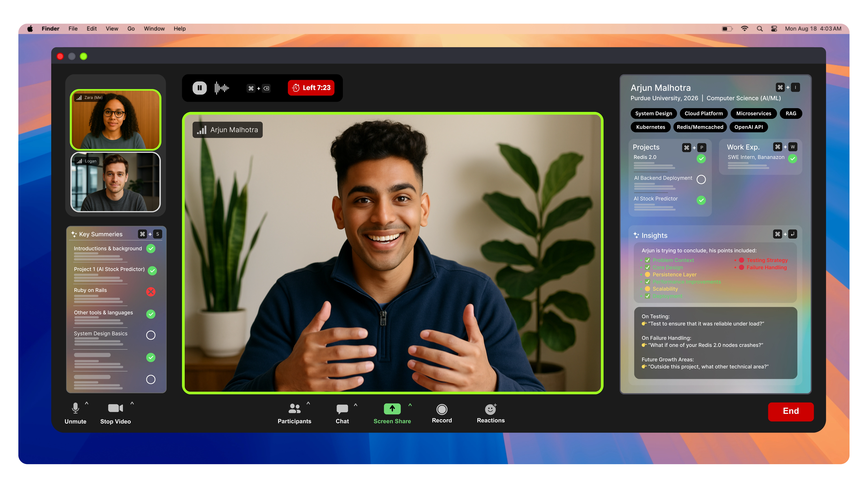Pause the transcription with the pause button
Viewport: 868px width, 488px height.
199,88
